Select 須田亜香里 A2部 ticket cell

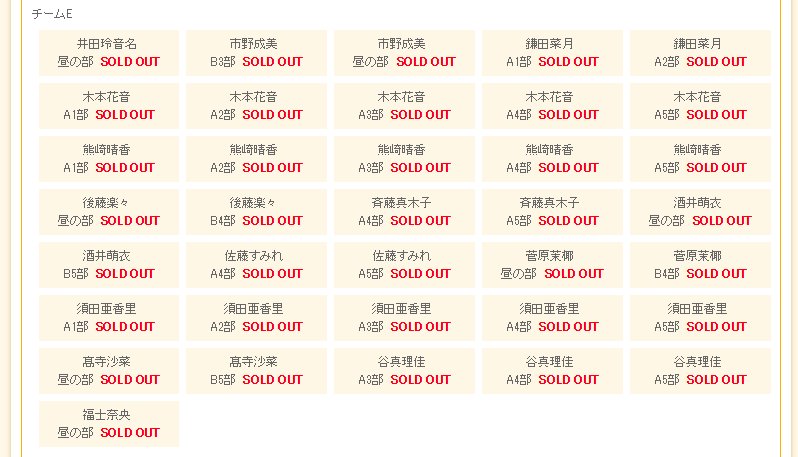tap(256, 318)
